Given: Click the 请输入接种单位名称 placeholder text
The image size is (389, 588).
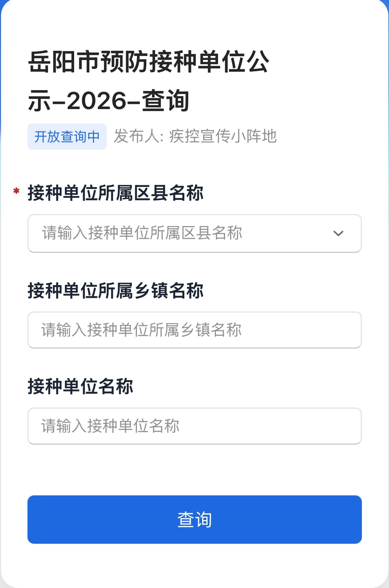Looking at the screenshot, I should coord(110,426).
